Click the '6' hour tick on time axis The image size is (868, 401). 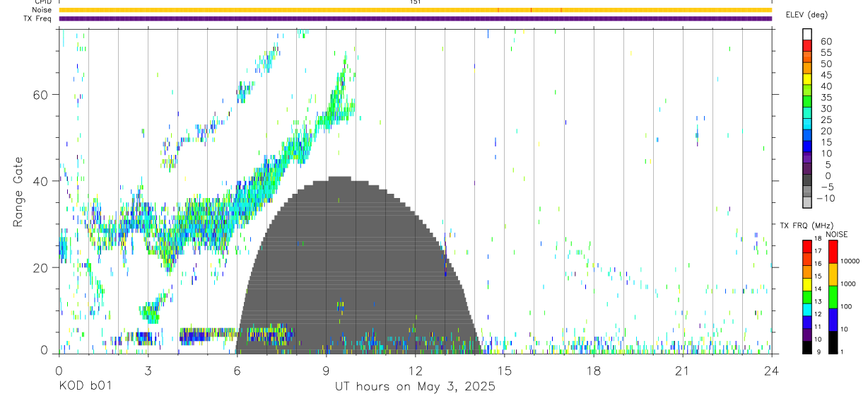tap(237, 371)
